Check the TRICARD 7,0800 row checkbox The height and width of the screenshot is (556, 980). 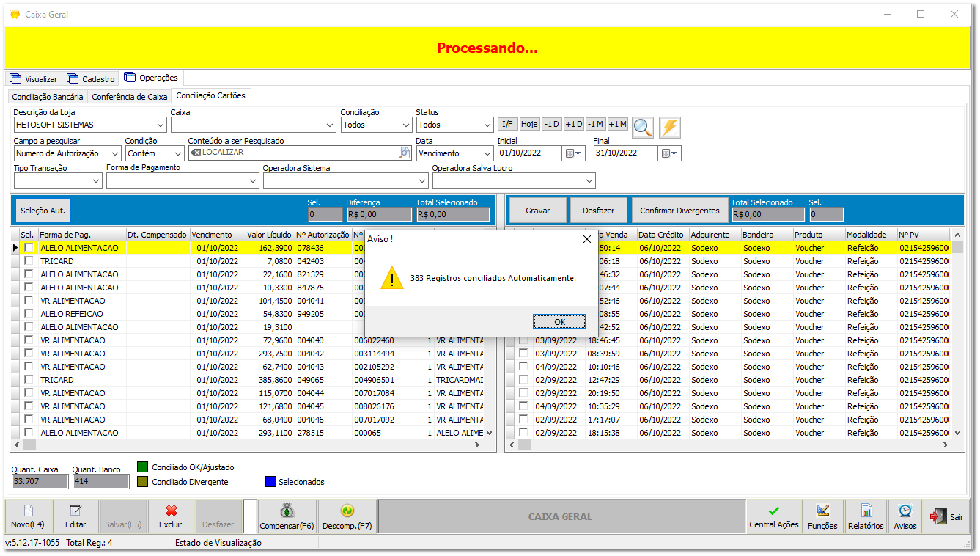29,261
